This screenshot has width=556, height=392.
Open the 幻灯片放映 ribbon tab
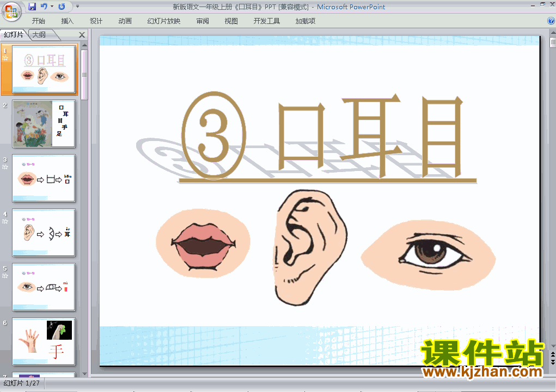[x=164, y=21]
